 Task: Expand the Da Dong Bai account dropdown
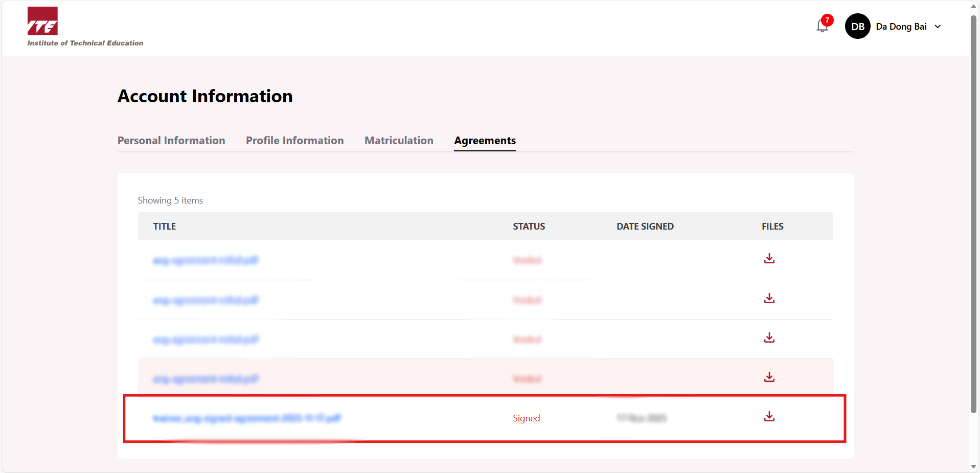point(938,27)
